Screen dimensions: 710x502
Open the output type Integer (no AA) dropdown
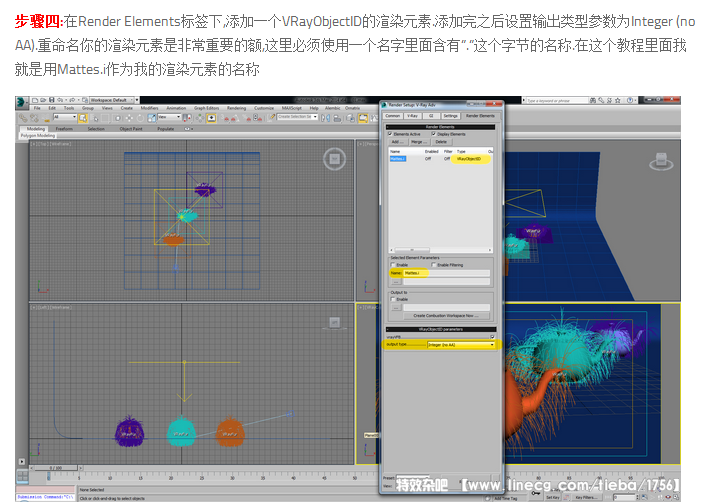[x=461, y=344]
